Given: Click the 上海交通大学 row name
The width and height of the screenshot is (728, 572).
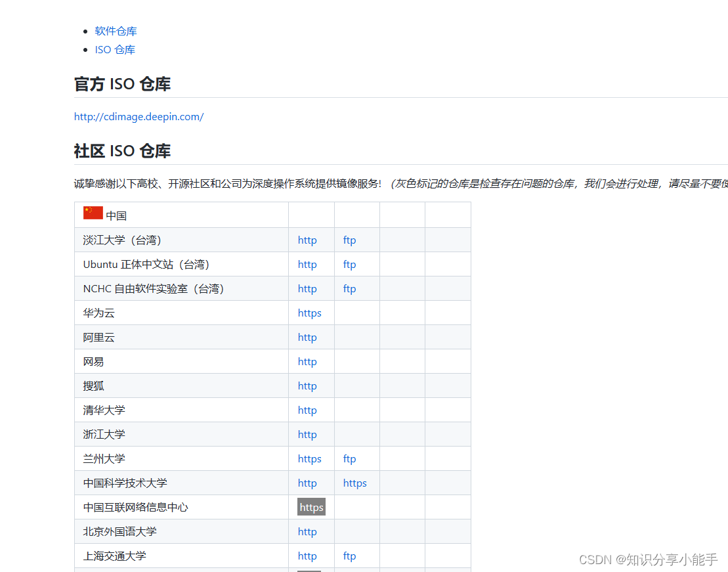Looking at the screenshot, I should (115, 556).
